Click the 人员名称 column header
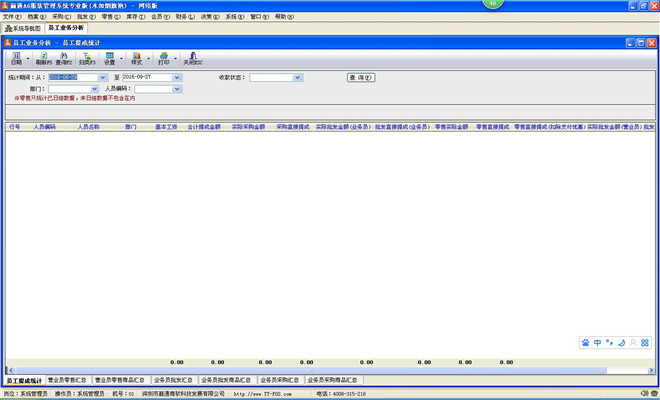Screen dimensions: 660x400 pyautogui.click(x=88, y=127)
